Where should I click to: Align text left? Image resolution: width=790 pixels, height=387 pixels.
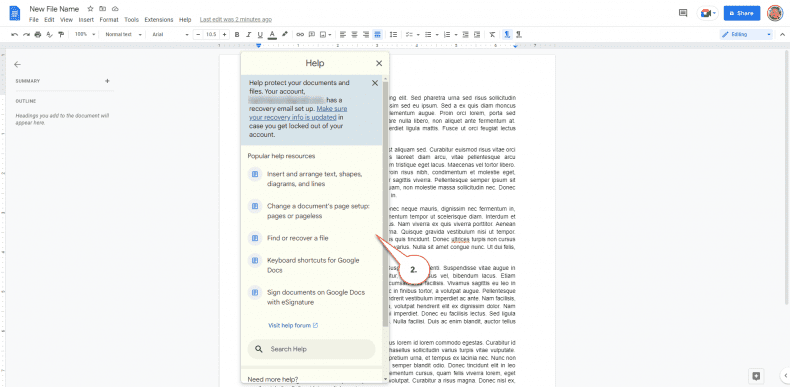(343, 35)
